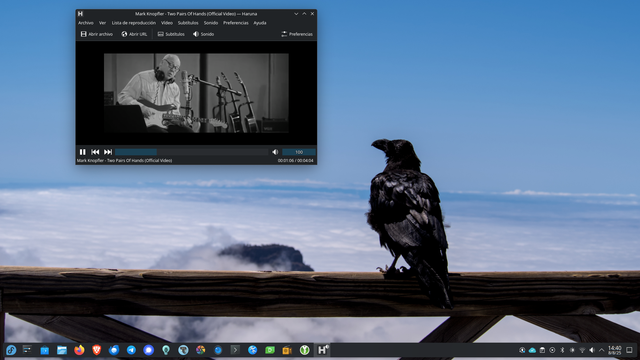Launch Thunderbird from the taskbar
640x360 pixels.
coord(114,350)
